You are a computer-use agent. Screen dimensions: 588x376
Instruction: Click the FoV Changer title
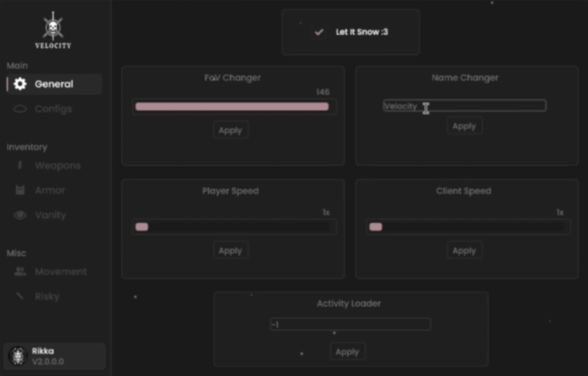coord(232,78)
